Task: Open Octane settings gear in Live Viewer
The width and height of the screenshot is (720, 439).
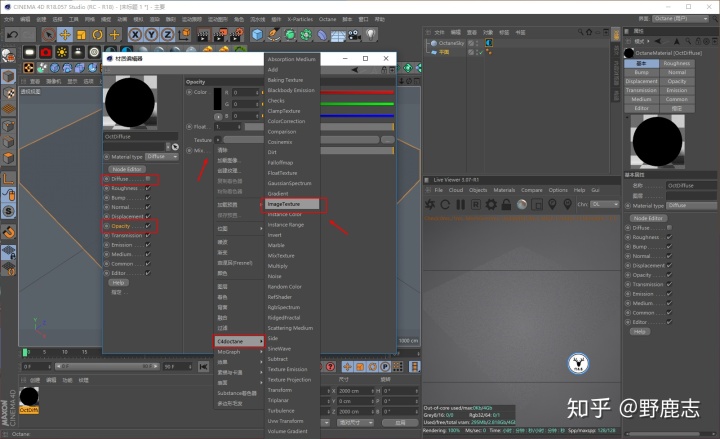Action: pyautogui.click(x=491, y=204)
